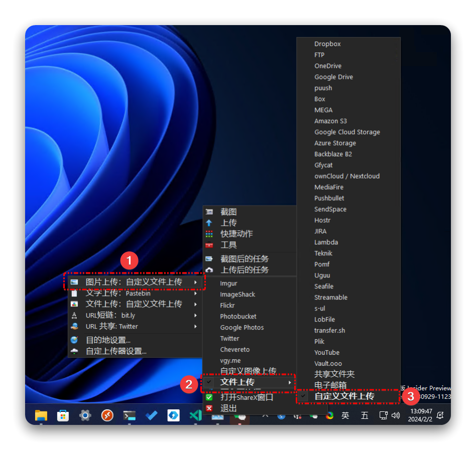Open Visual Studio Code from taskbar
476x450 pixels.
[x=195, y=415]
